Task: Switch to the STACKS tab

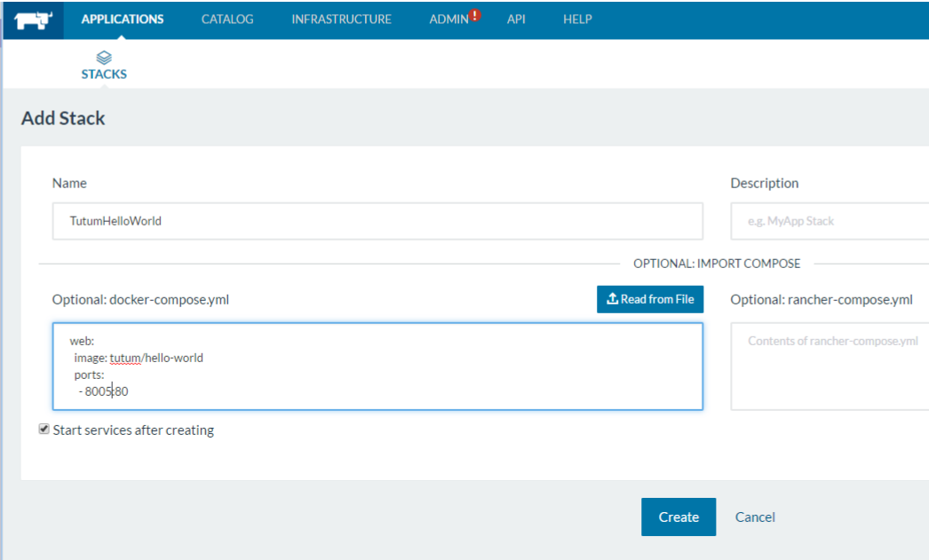Action: click(x=104, y=74)
